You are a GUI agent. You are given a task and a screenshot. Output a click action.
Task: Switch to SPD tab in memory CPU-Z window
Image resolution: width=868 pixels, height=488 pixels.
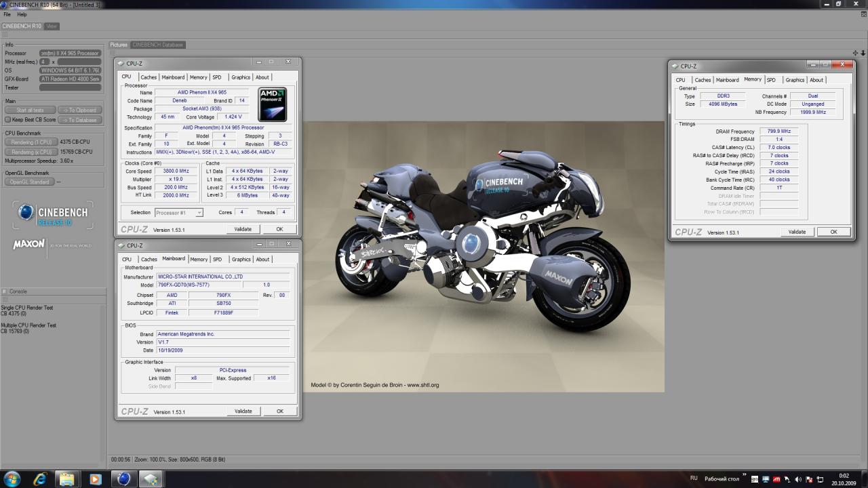(x=771, y=80)
